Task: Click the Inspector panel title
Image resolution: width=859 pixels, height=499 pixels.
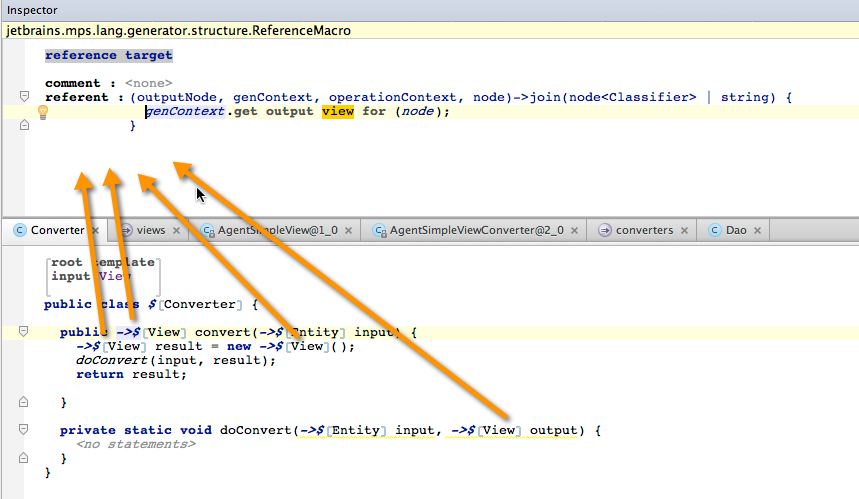Action: [x=33, y=9]
